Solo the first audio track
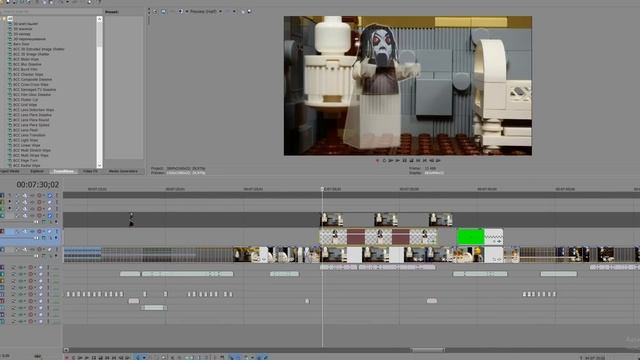 pos(48,267)
